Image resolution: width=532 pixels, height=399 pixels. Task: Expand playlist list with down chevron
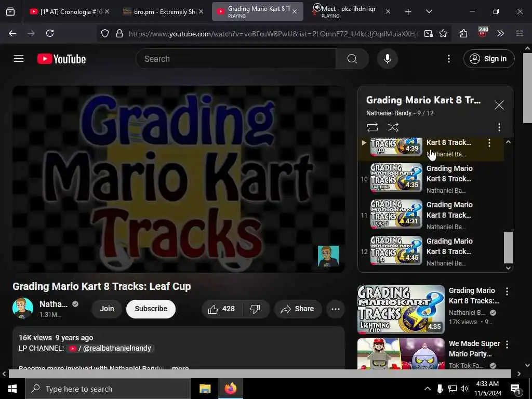508,268
